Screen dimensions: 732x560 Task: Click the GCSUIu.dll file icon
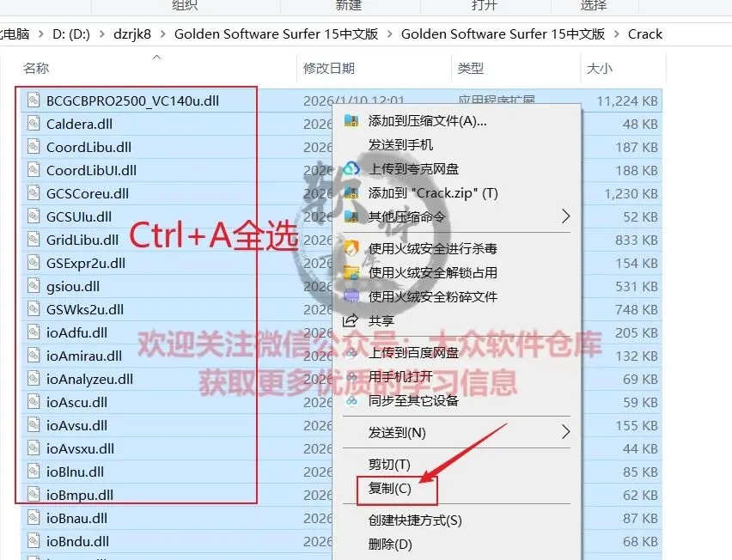[x=34, y=216]
